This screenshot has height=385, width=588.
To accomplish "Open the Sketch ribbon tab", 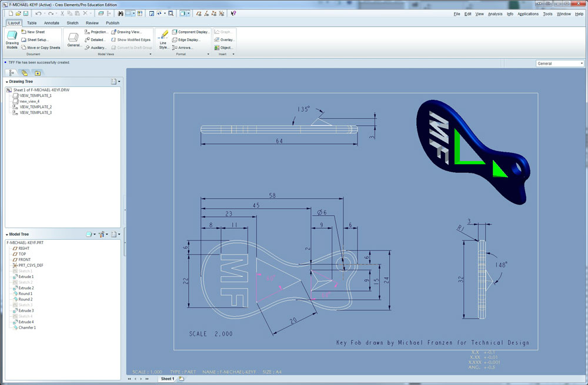I will point(73,23).
